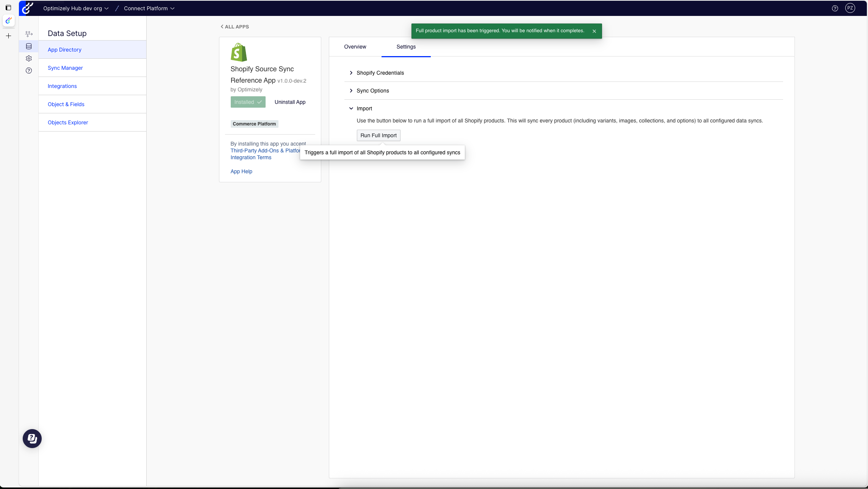868x489 pixels.
Task: Open the Connect Platform dropdown
Action: [x=149, y=8]
